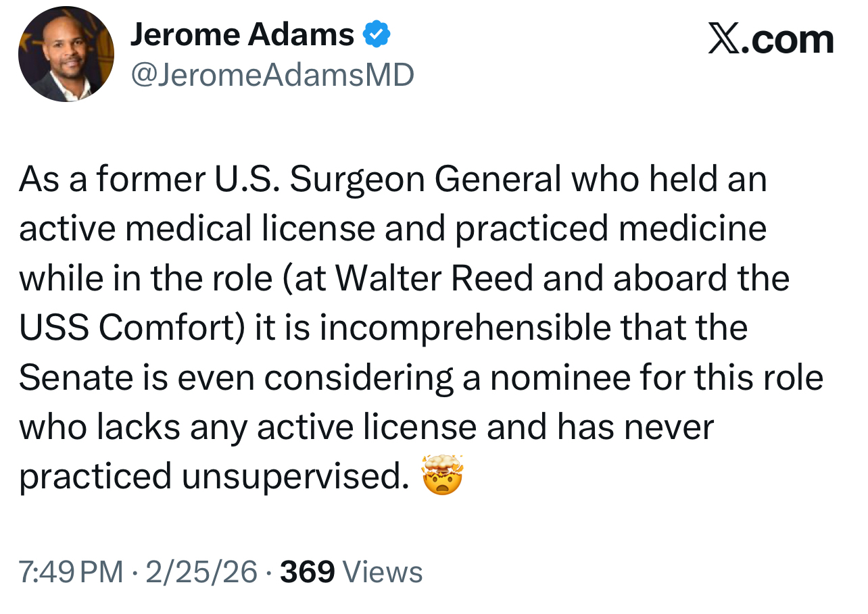Click the 7:49 PM timestamp
The height and width of the screenshot is (614, 868).
click(x=71, y=572)
